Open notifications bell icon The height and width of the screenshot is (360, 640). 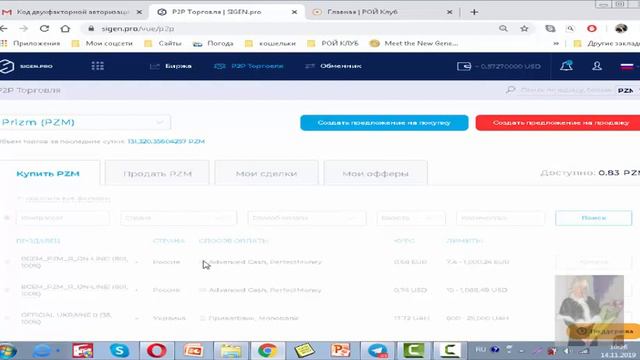566,66
